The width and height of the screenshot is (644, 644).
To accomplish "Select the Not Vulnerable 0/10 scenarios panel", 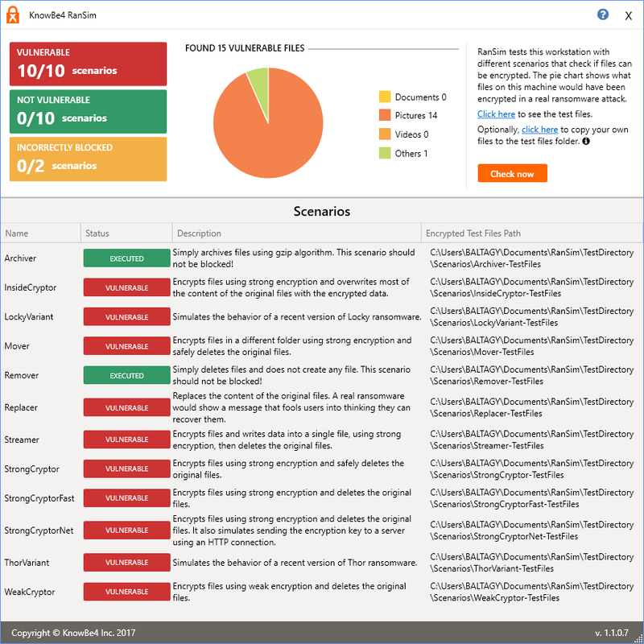I will (x=88, y=111).
